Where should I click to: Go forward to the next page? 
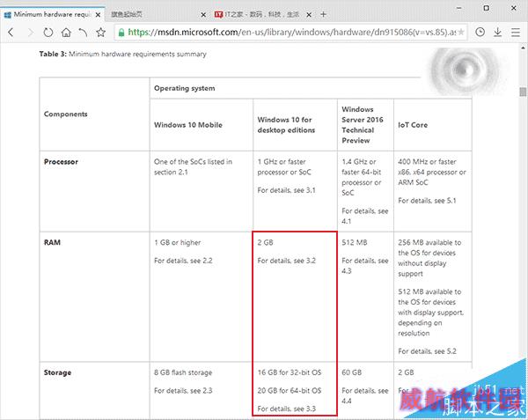(30, 33)
